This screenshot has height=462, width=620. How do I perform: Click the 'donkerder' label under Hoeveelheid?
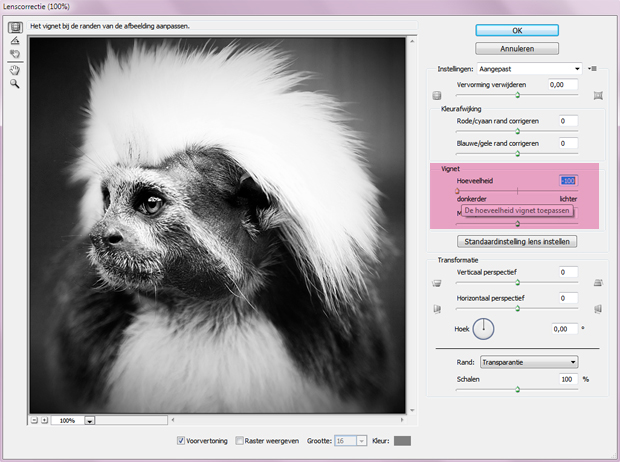(471, 199)
